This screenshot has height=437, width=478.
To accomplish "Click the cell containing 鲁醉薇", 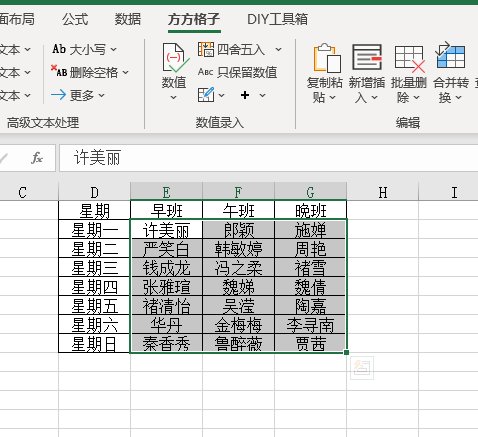I will tap(238, 343).
